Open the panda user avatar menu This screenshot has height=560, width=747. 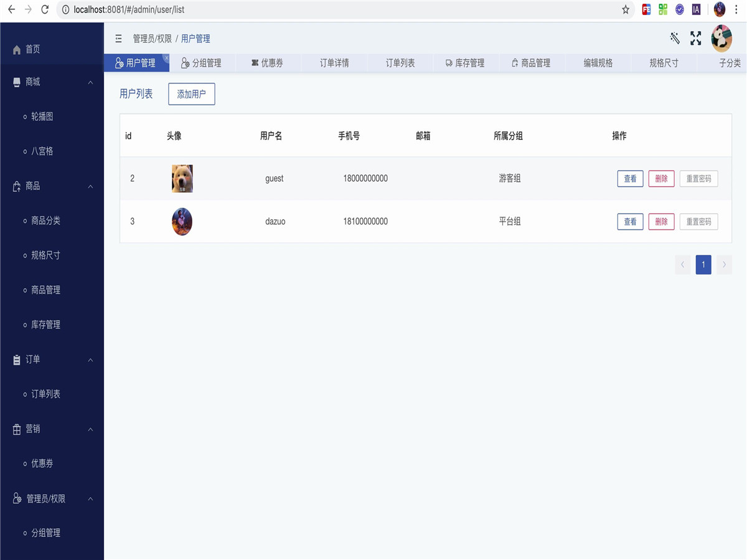[721, 38]
